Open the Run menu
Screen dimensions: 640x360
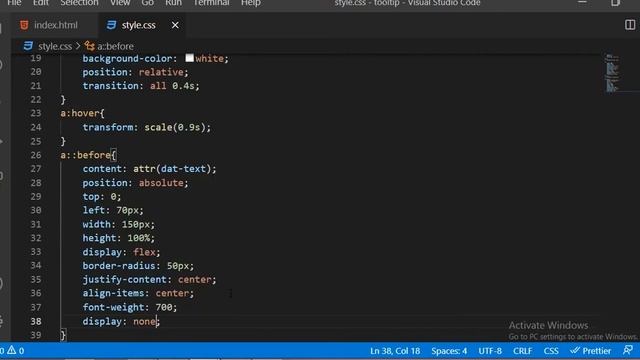tap(173, 3)
